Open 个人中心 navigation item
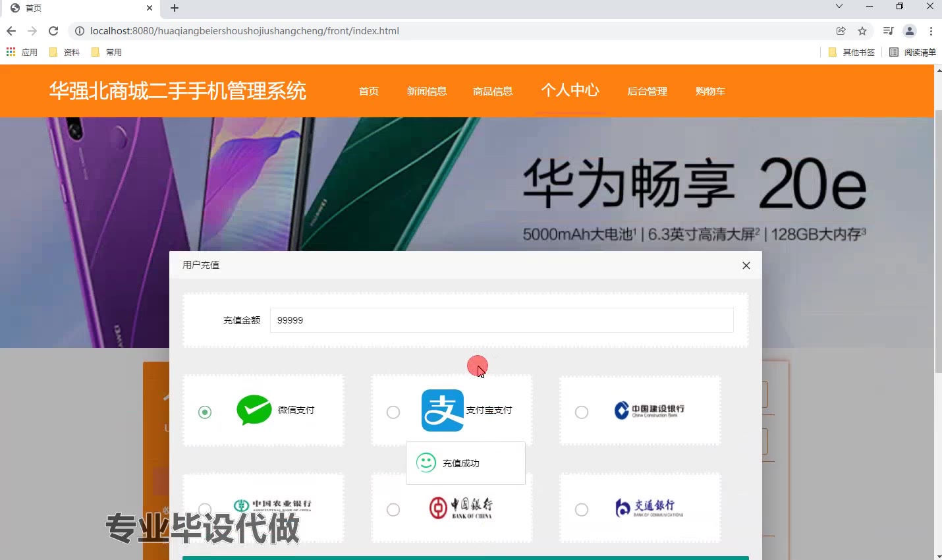This screenshot has height=560, width=942. click(570, 90)
